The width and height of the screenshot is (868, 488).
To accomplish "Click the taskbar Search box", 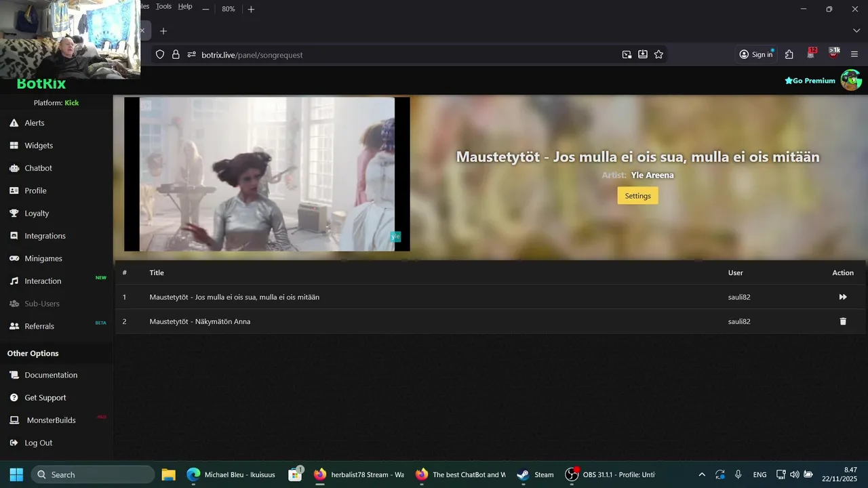I will [x=93, y=474].
